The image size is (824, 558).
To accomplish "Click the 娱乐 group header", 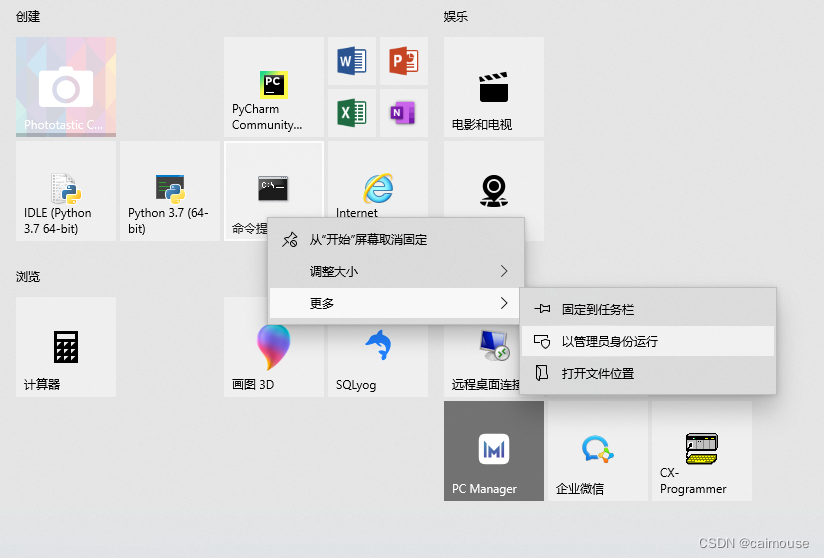I will (x=456, y=17).
